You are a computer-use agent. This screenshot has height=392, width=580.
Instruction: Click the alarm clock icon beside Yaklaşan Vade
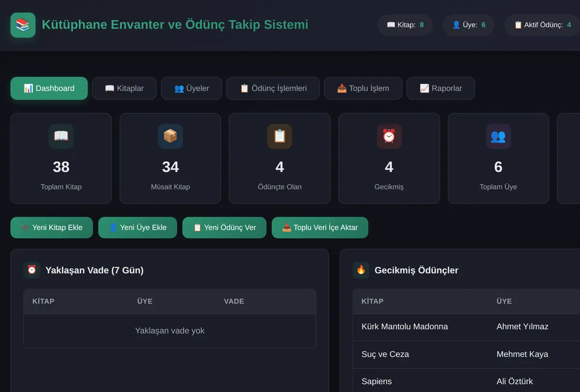pyautogui.click(x=32, y=270)
